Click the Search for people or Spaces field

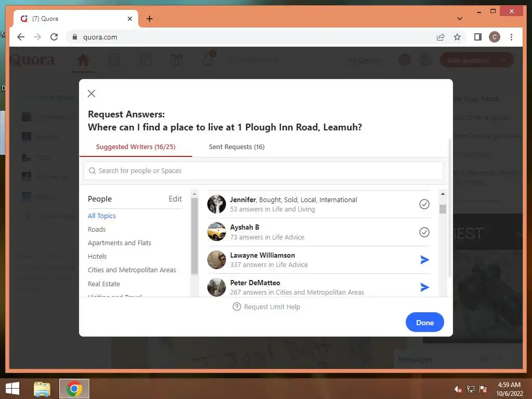(x=263, y=170)
